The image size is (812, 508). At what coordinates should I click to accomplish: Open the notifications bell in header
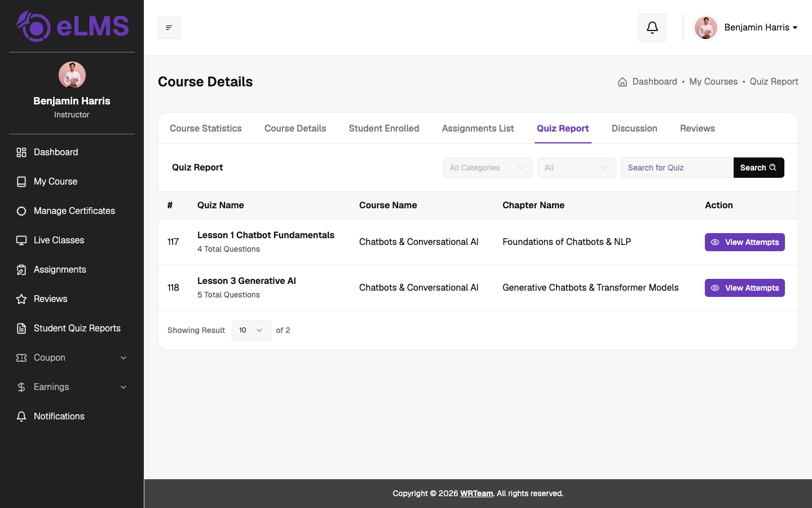(x=652, y=28)
